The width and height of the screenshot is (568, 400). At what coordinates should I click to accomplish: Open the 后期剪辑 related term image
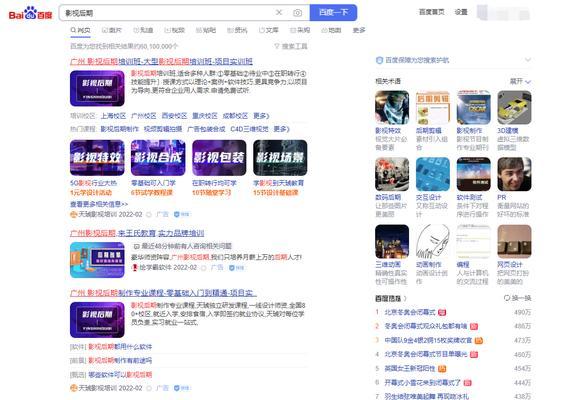[x=433, y=108]
